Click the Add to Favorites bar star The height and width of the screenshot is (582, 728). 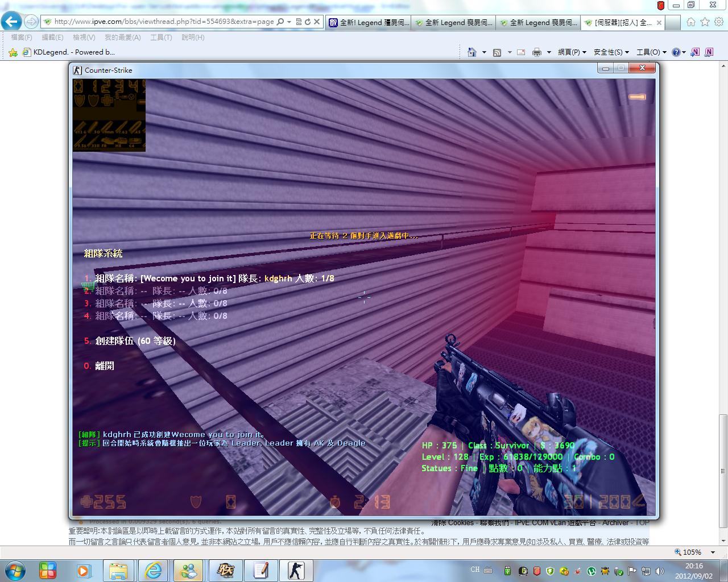click(13, 52)
